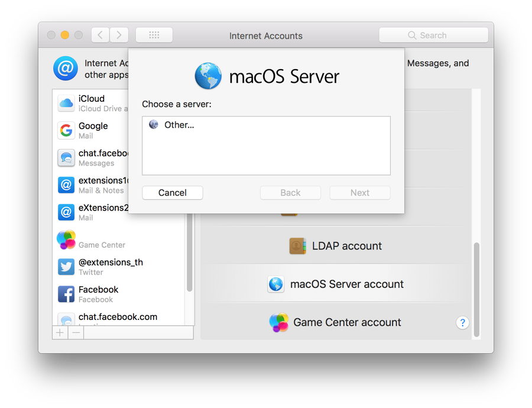Click the Game Center account bubbles icon
This screenshot has height=408, width=532.
tap(278, 322)
